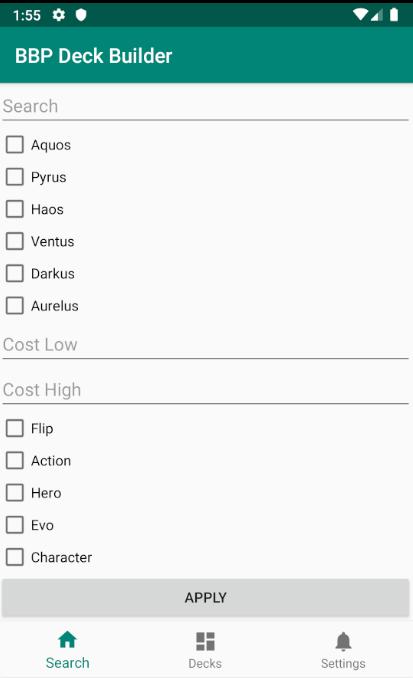The height and width of the screenshot is (678, 413).
Task: Tap the shield icon in status bar
Action: click(81, 15)
